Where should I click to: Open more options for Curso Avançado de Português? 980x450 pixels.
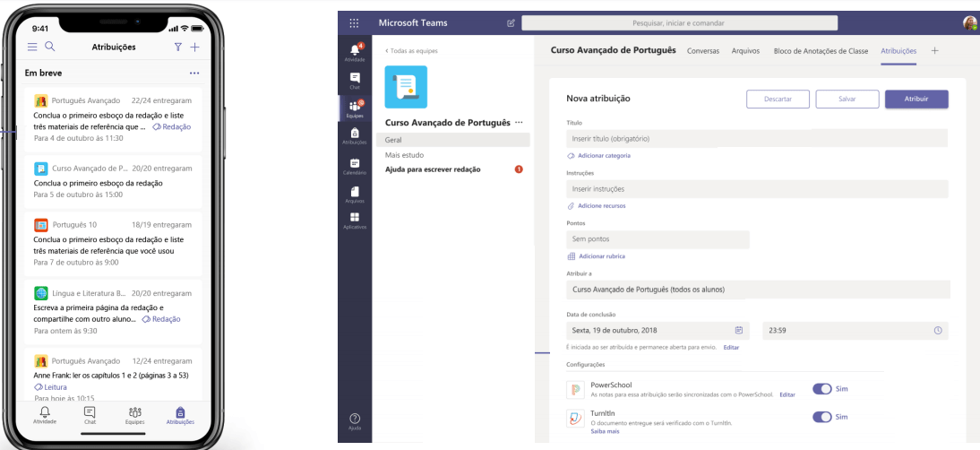click(519, 123)
